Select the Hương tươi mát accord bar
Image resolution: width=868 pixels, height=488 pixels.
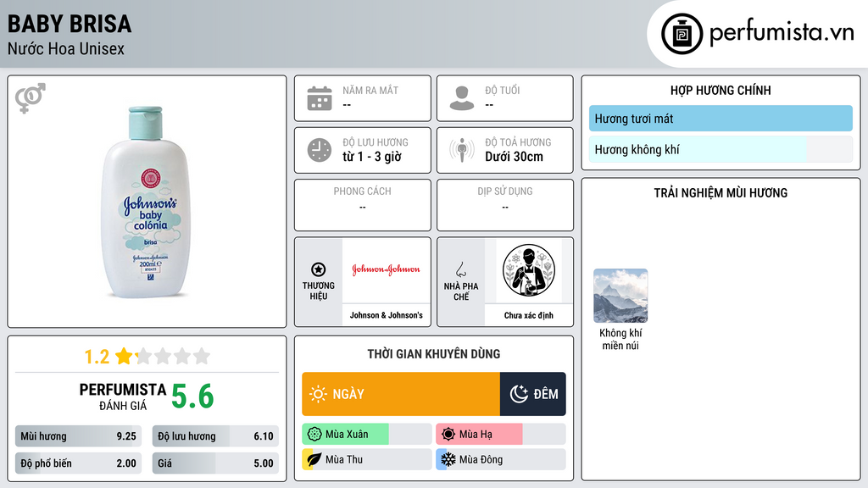pos(721,119)
